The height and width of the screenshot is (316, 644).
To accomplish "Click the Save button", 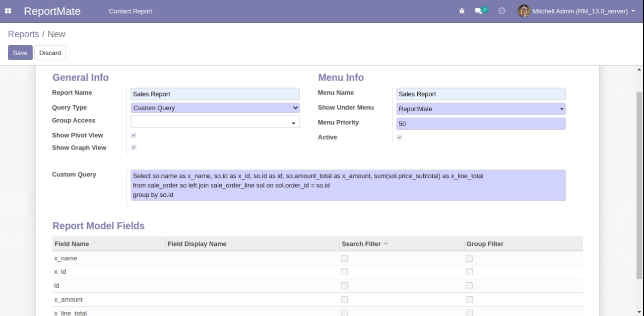I will click(x=20, y=53).
